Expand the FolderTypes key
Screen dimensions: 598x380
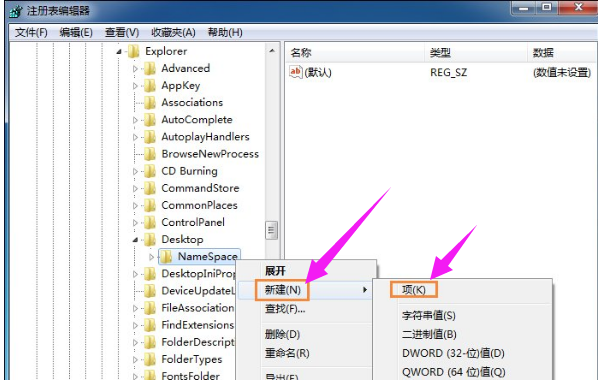tap(135, 359)
